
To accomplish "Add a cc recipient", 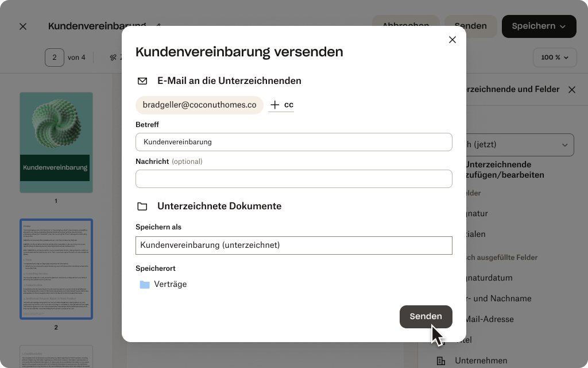I will tap(281, 105).
